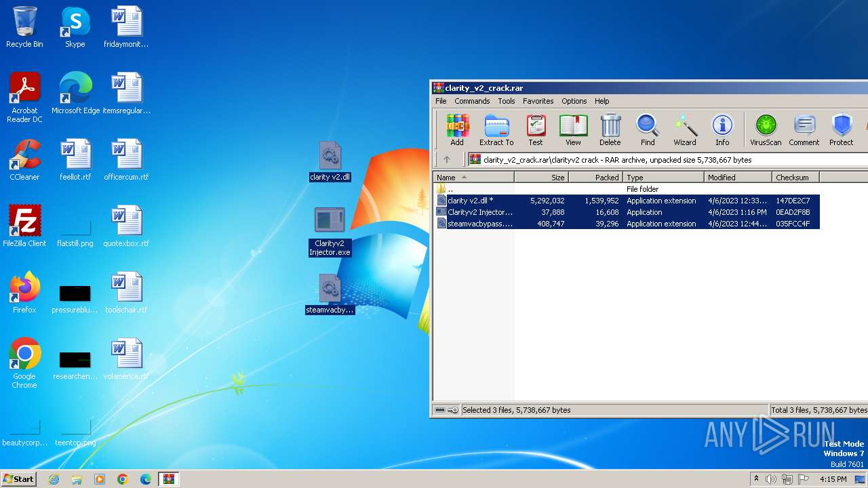Screen dimensions: 868x488
Task: Click the Delete toolbar icon
Action: [x=610, y=129]
